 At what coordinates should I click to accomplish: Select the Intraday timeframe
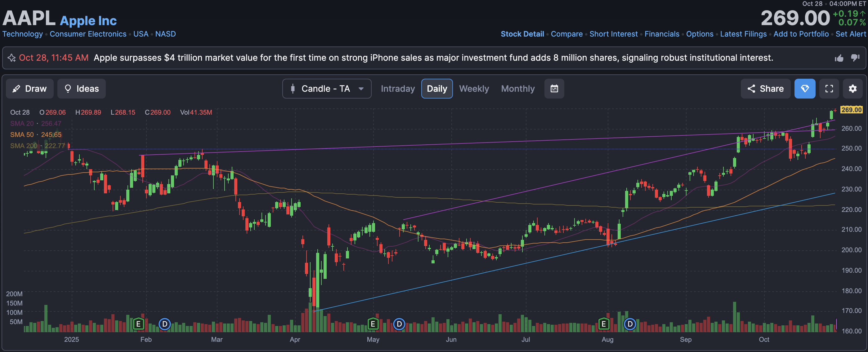pos(398,89)
